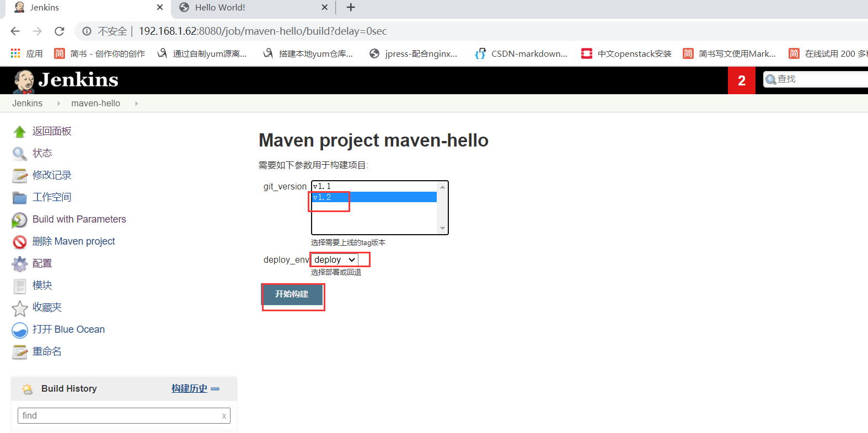Open a new browser tab with plus icon
The width and height of the screenshot is (868, 433).
(351, 7)
